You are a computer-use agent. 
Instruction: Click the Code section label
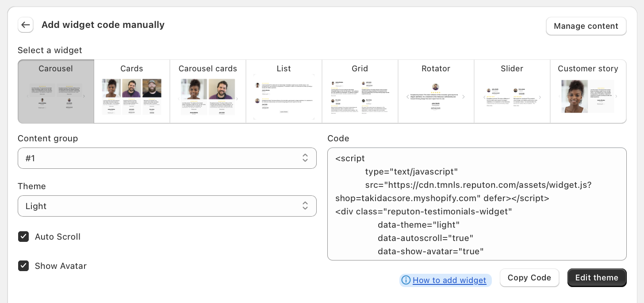pos(338,139)
